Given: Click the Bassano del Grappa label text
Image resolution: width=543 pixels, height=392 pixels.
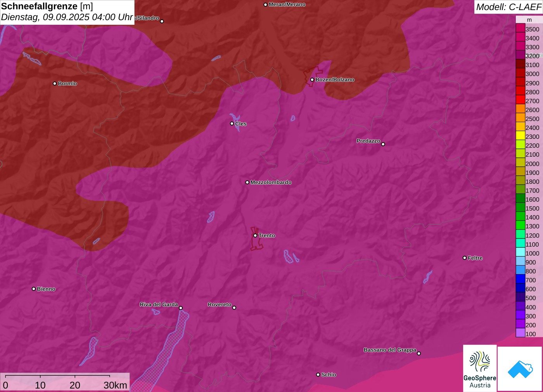Looking at the screenshot, I should (390, 350).
